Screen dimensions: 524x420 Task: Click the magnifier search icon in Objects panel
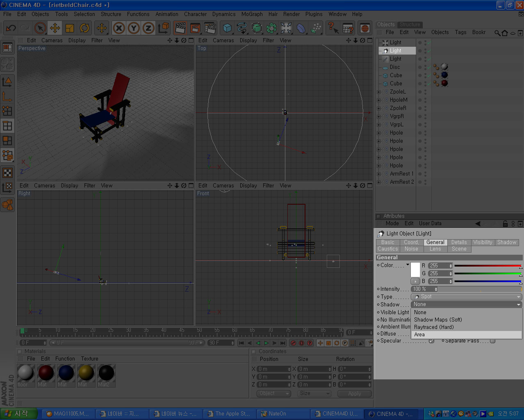tap(497, 32)
